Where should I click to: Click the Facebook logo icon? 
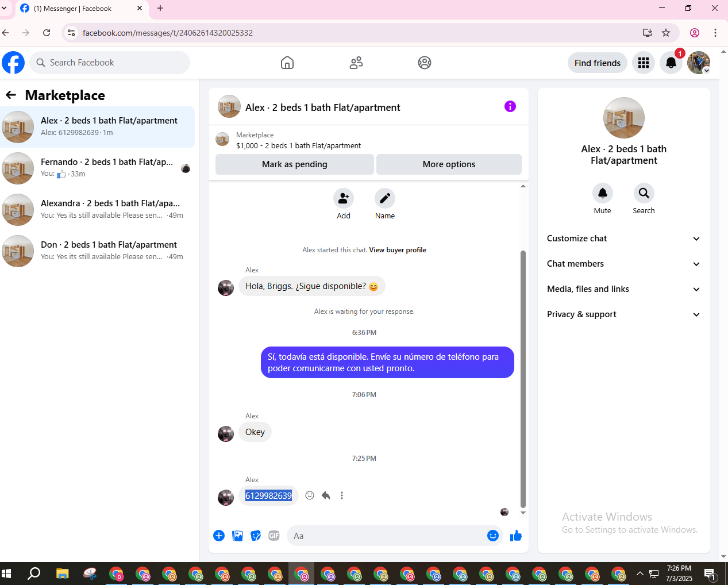pos(13,63)
